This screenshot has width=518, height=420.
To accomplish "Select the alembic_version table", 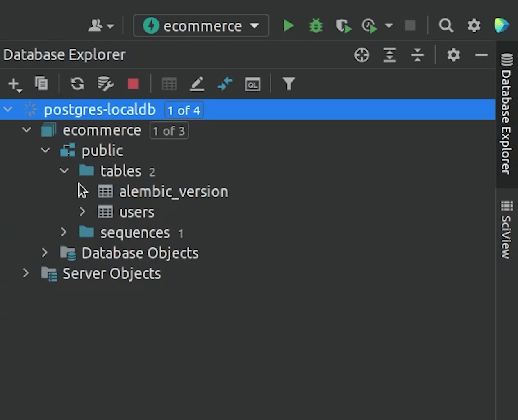I will pos(173,191).
